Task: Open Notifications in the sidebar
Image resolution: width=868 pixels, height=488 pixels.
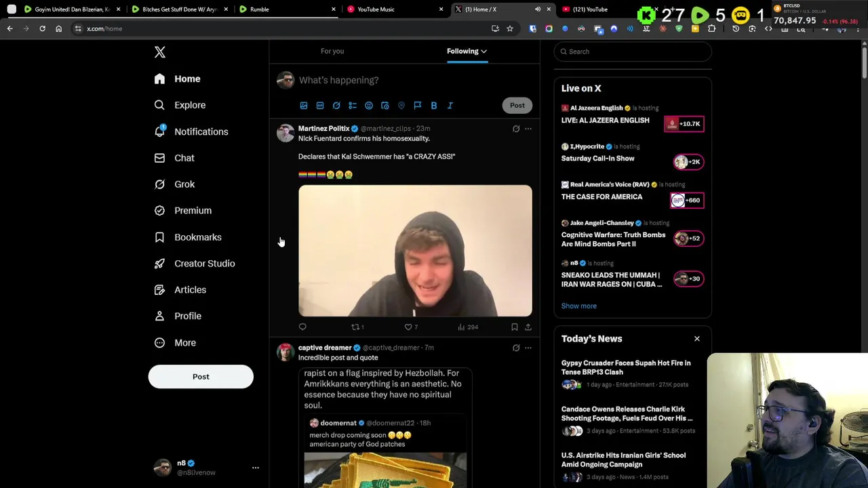Action: [x=191, y=131]
